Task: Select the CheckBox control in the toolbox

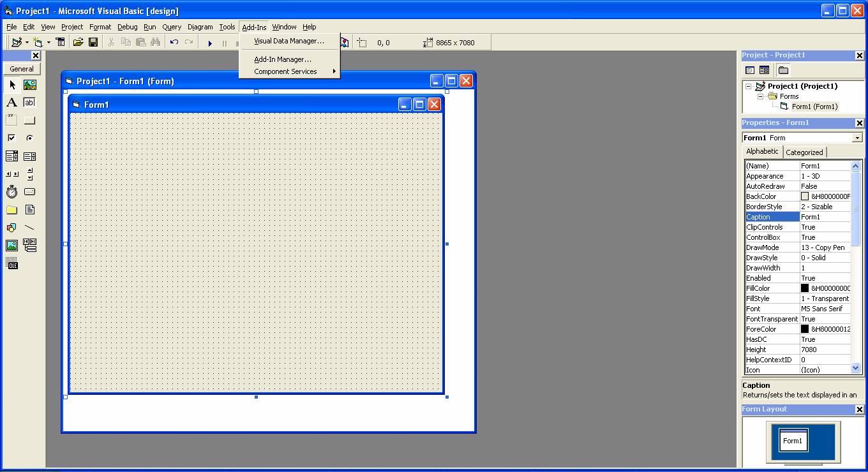Action: pyautogui.click(x=11, y=137)
